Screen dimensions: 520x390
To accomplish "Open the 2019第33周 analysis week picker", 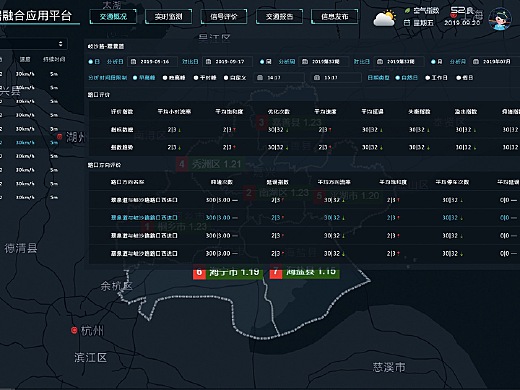I will click(x=324, y=62).
